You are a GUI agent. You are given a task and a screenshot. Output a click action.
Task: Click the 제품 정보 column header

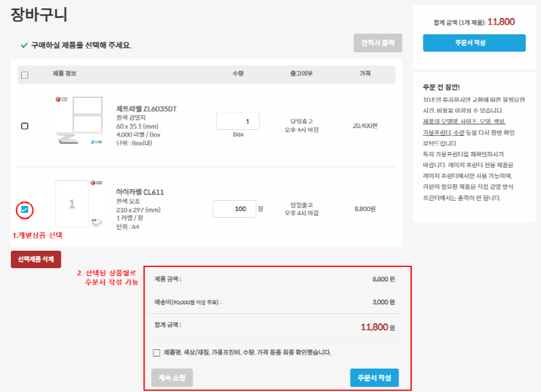pos(64,73)
